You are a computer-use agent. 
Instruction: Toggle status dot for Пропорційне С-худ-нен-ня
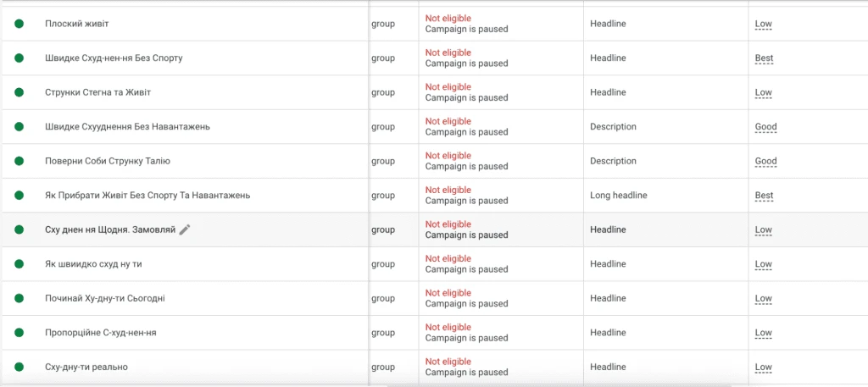(19, 332)
